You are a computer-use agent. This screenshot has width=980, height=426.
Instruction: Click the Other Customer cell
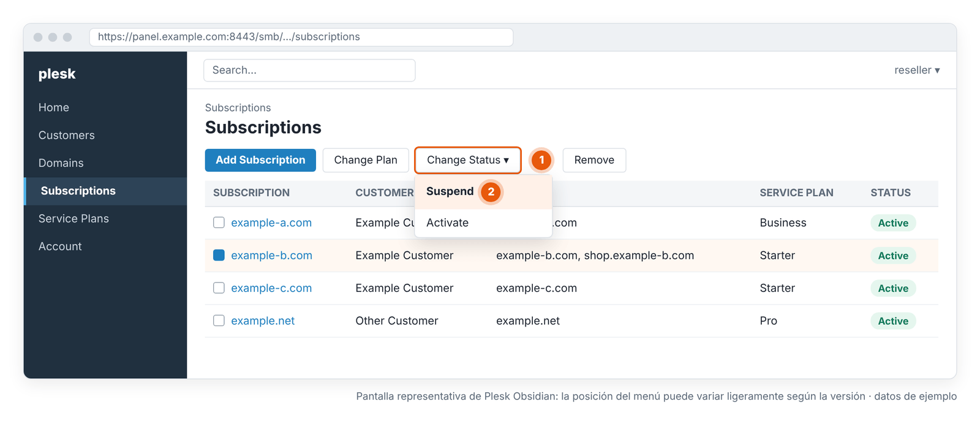(397, 321)
